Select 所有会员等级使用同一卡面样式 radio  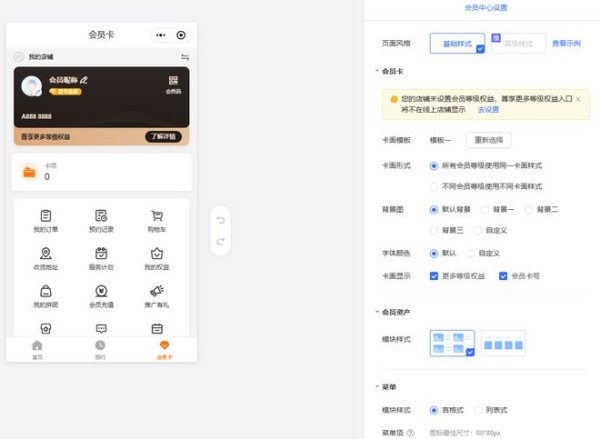pyautogui.click(x=434, y=166)
